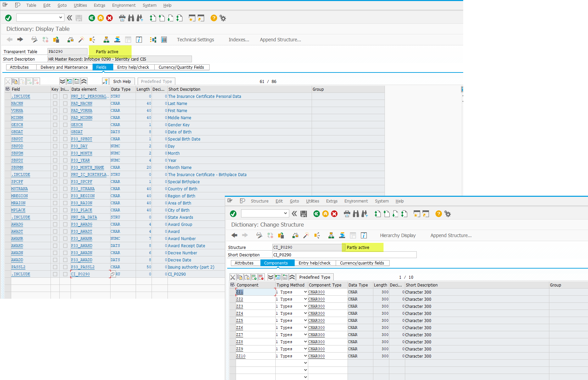Click the Activate magic wand icon in Change Structure
Image resolution: width=588 pixels, height=380 pixels.
click(306, 235)
